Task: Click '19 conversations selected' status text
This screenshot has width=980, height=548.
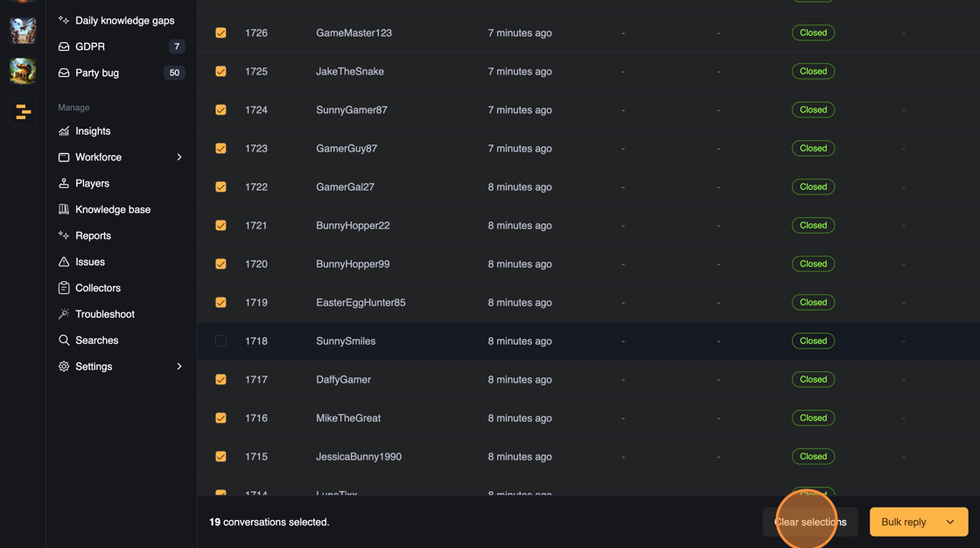Action: click(x=269, y=522)
